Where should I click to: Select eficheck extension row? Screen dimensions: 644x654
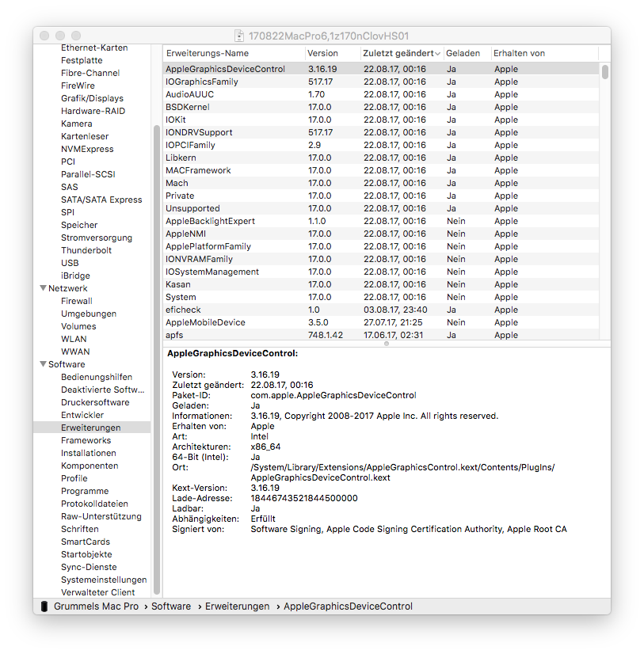tap(381, 310)
